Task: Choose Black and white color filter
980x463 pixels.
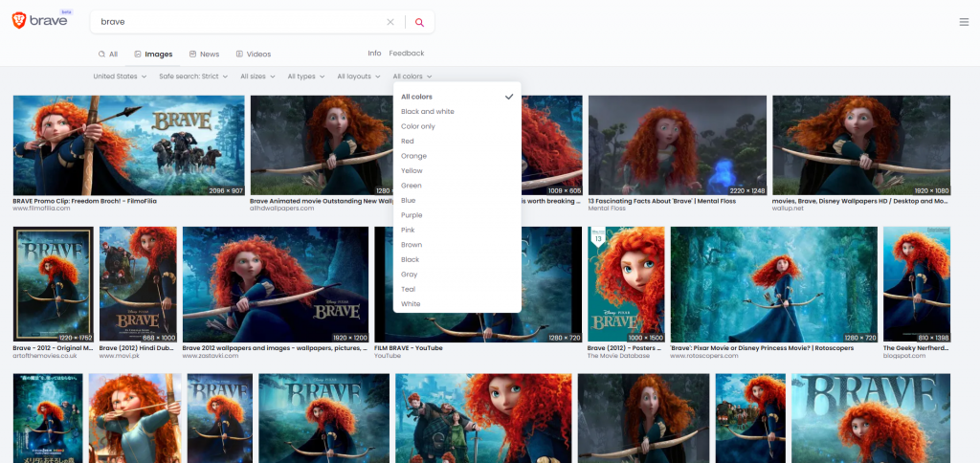Action: (428, 112)
